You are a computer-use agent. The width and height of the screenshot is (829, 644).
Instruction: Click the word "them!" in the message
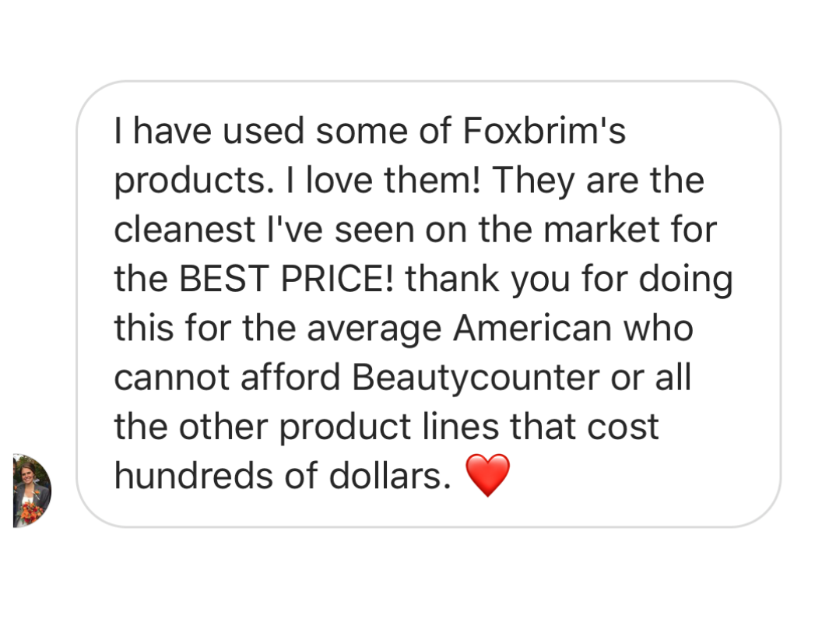[x=433, y=181]
